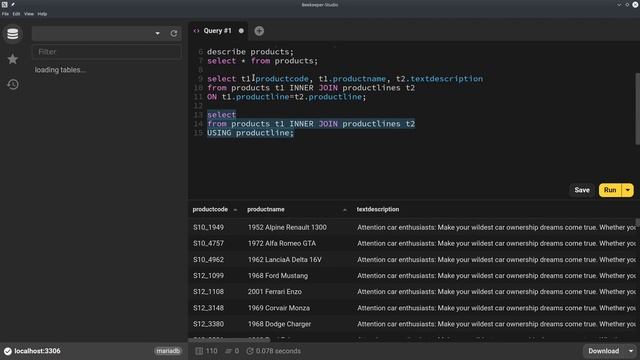Expand the Download options arrow
640x360 pixels.
click(x=631, y=351)
